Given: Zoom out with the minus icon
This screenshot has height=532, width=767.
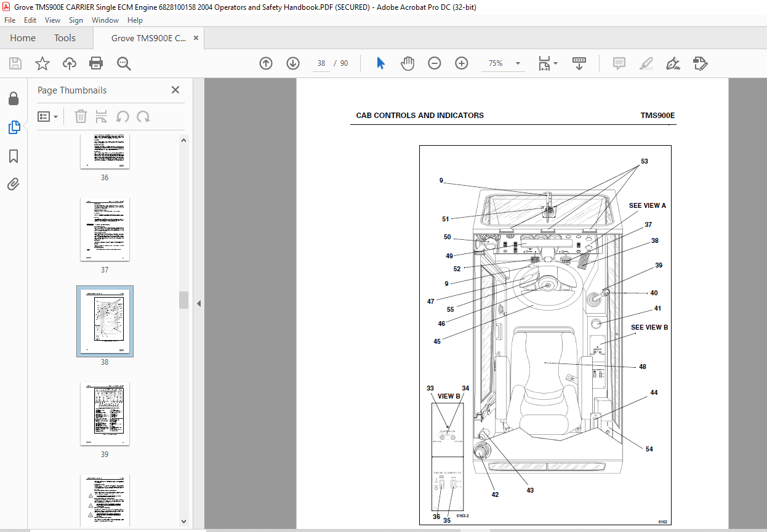Looking at the screenshot, I should pos(435,63).
